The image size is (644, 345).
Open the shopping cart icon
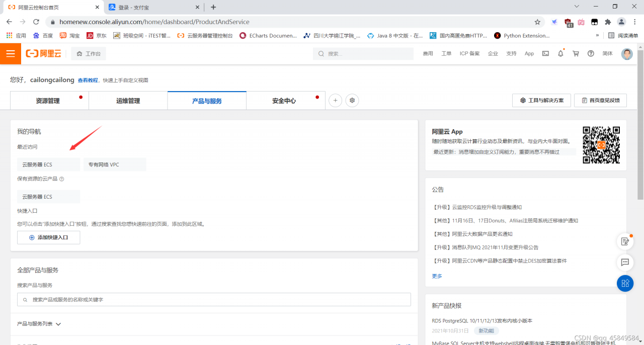point(576,54)
